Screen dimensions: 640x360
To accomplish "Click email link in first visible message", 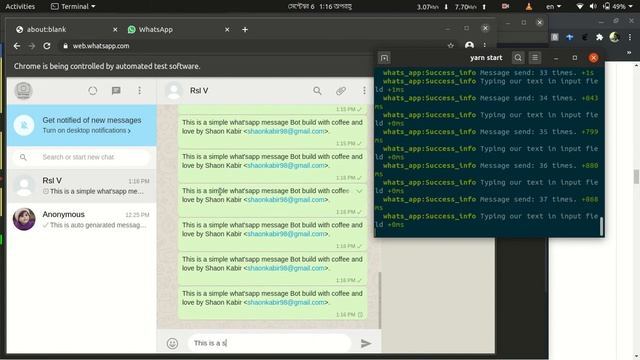I will 286,131.
